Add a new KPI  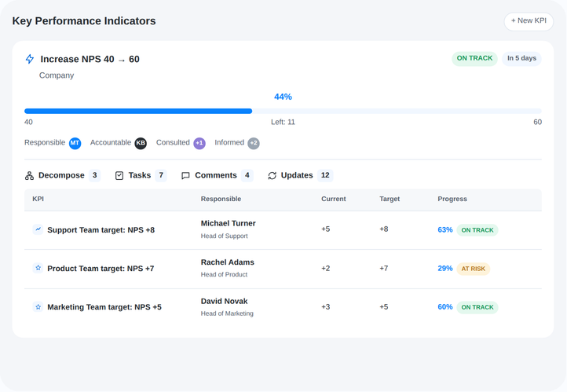tap(529, 21)
